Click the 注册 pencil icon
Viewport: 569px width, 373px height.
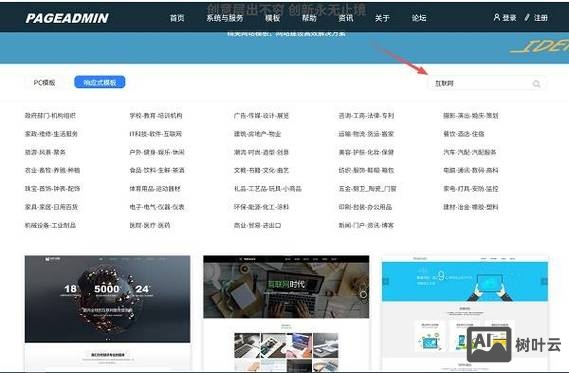pos(527,17)
